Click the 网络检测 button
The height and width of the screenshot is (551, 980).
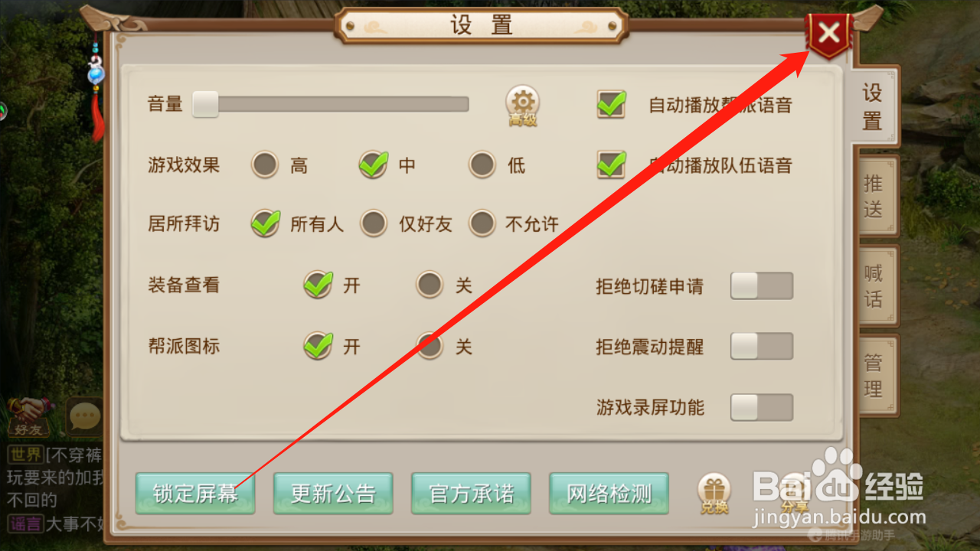[x=609, y=494]
